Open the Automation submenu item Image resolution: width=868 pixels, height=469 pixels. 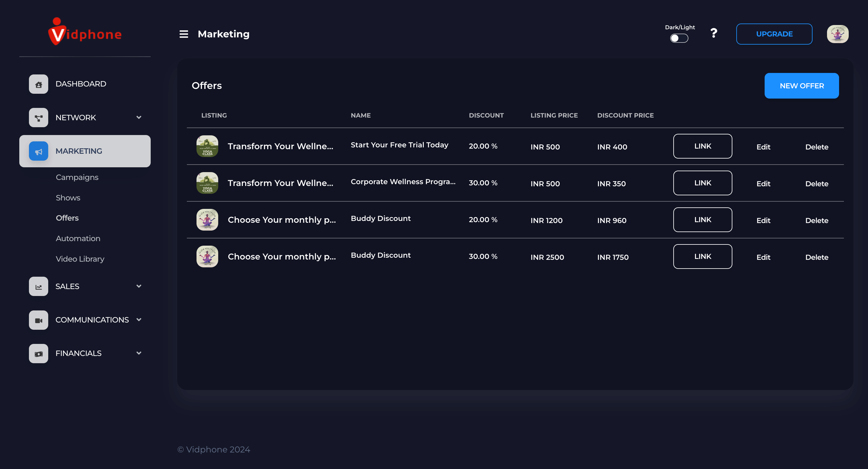[78, 238]
